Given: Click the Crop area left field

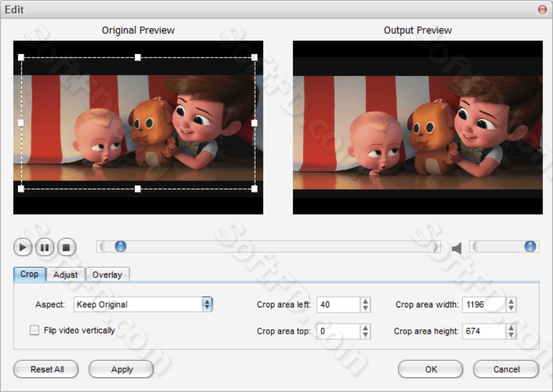Looking at the screenshot, I should pos(338,304).
